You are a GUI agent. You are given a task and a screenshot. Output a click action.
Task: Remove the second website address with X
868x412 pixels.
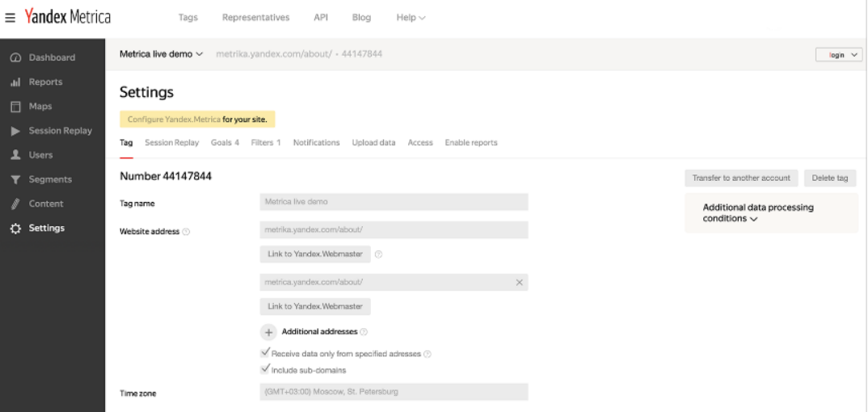(x=519, y=282)
